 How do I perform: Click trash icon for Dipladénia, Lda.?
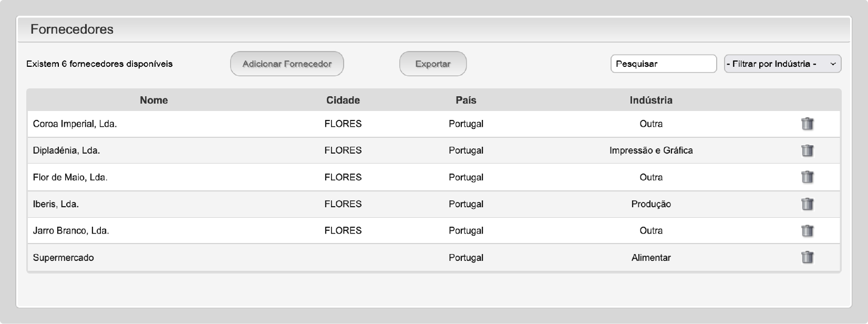coord(807,151)
